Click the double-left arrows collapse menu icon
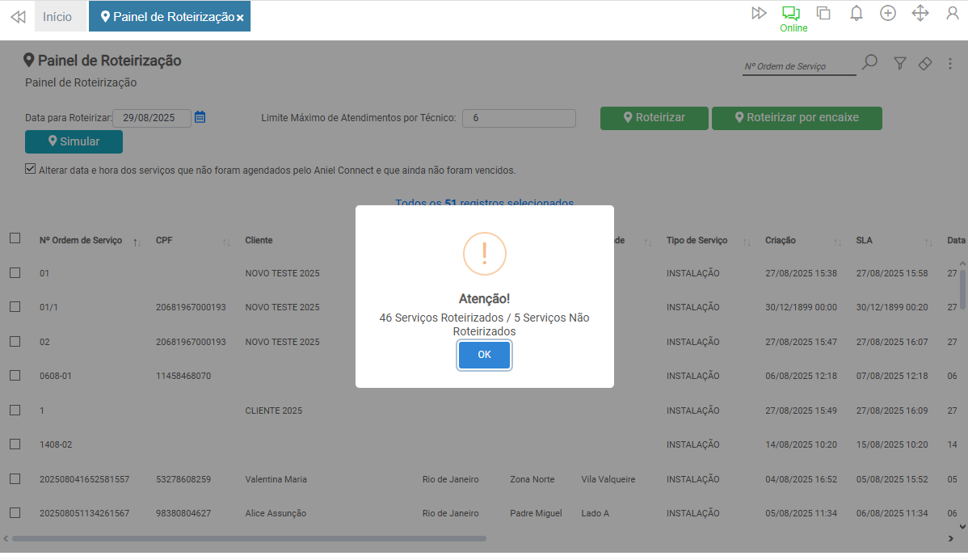The width and height of the screenshot is (968, 560). (x=18, y=17)
